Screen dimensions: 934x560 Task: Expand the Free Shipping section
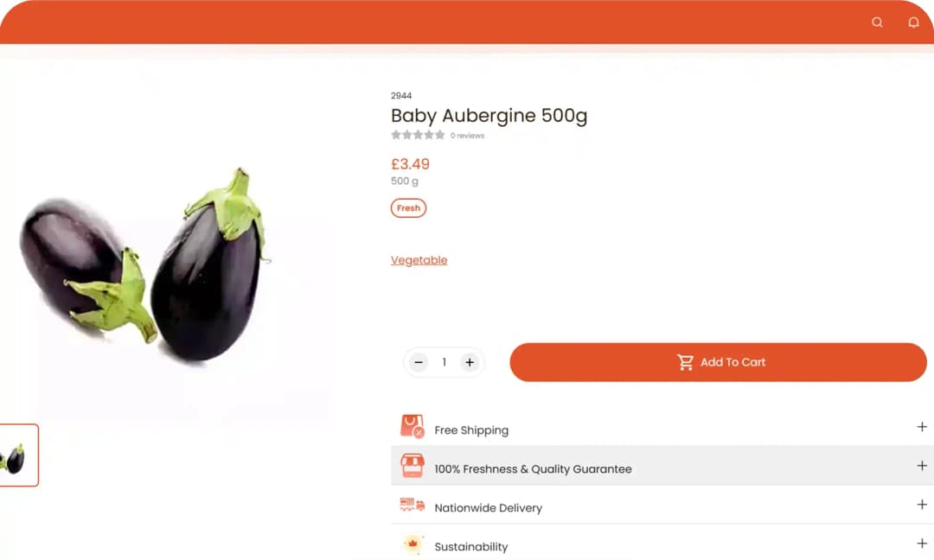(922, 427)
